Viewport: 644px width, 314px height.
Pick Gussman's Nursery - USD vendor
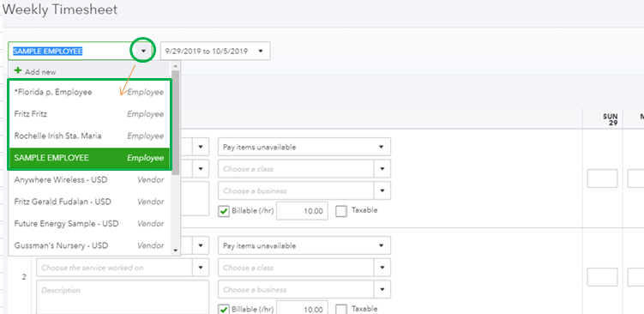(x=88, y=245)
